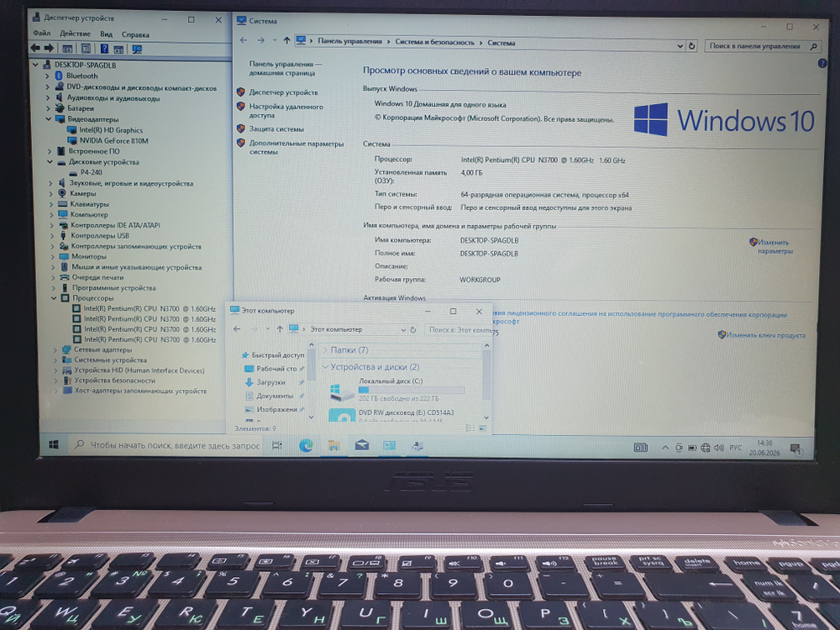This screenshot has height=630, width=840.
Task: Open Вид menu in Device Manager
Action: tap(106, 34)
